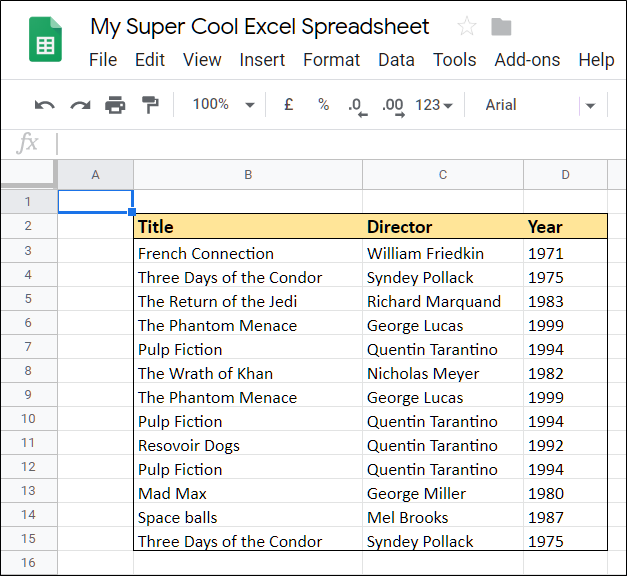Viewport: 627px width, 576px height.
Task: Open the Data menu
Action: 396,60
